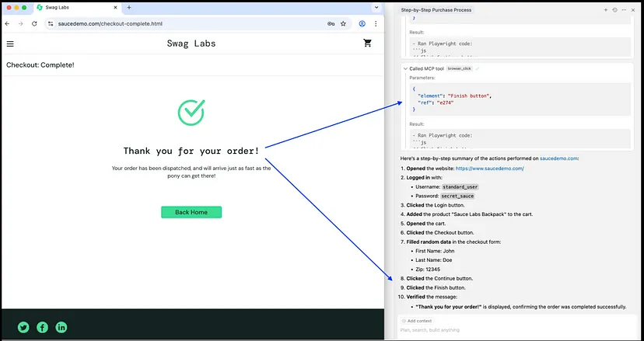Click the 'First Name: John' list item

(x=435, y=251)
